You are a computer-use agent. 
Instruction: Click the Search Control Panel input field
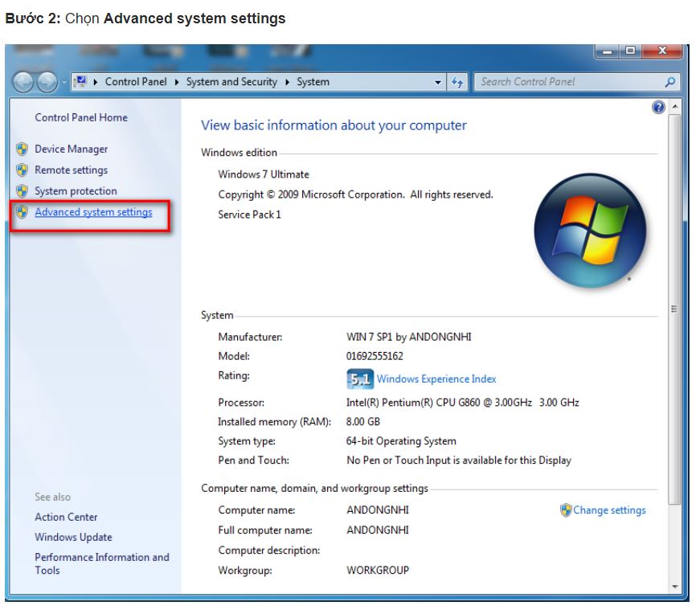tap(571, 82)
